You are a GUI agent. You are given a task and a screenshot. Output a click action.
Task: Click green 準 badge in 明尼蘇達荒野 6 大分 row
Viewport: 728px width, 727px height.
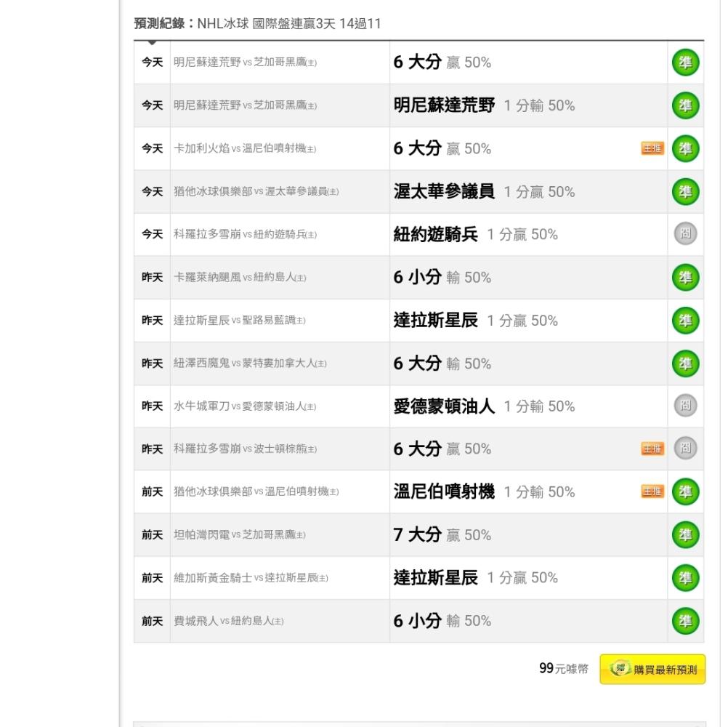click(685, 63)
